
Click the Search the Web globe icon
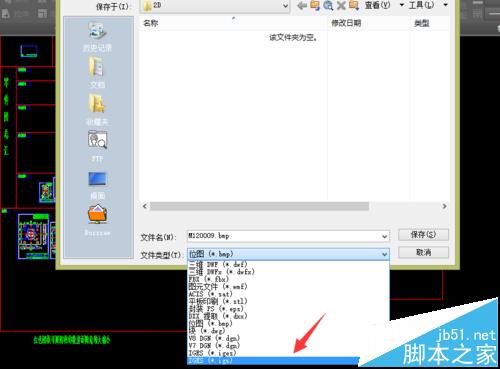tap(328, 5)
